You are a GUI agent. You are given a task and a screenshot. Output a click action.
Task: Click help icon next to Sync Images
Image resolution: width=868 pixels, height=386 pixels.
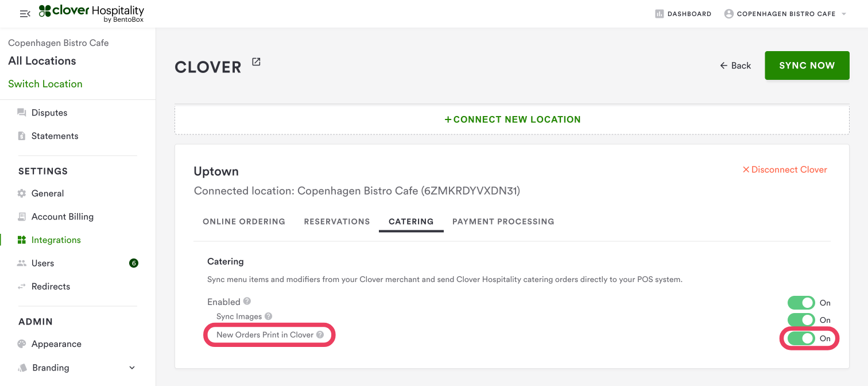[x=268, y=316]
